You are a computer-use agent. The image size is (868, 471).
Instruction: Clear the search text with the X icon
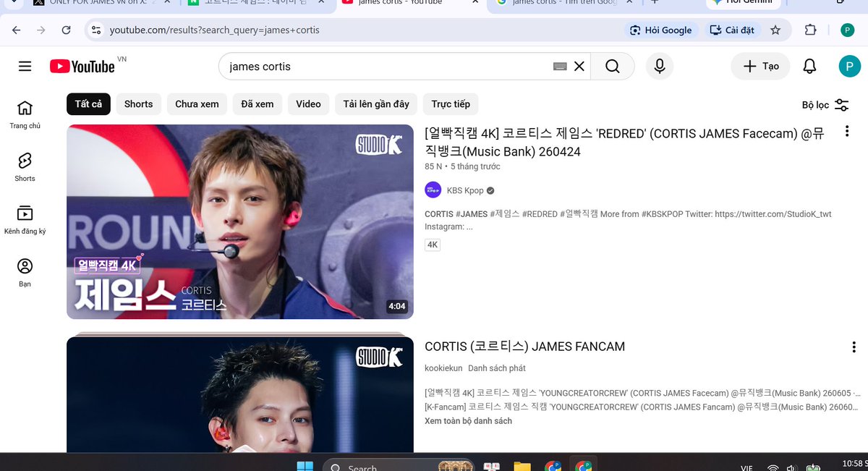click(579, 67)
